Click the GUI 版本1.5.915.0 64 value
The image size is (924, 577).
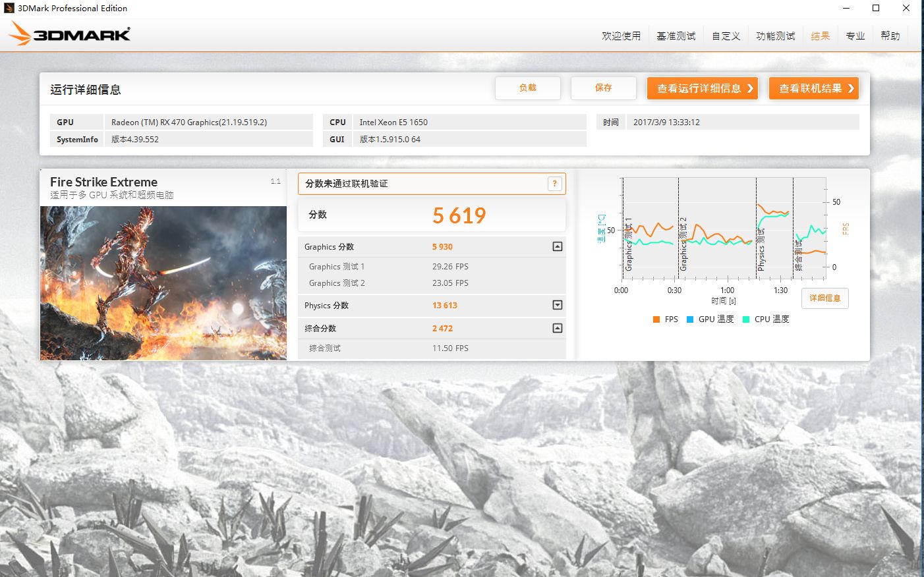pos(390,140)
